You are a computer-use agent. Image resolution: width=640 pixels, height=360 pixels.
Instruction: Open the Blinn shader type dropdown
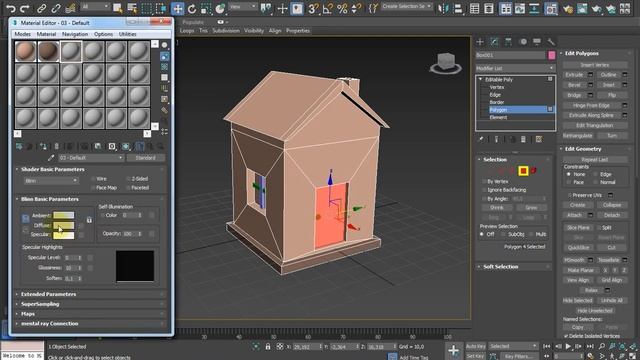[x=51, y=180]
